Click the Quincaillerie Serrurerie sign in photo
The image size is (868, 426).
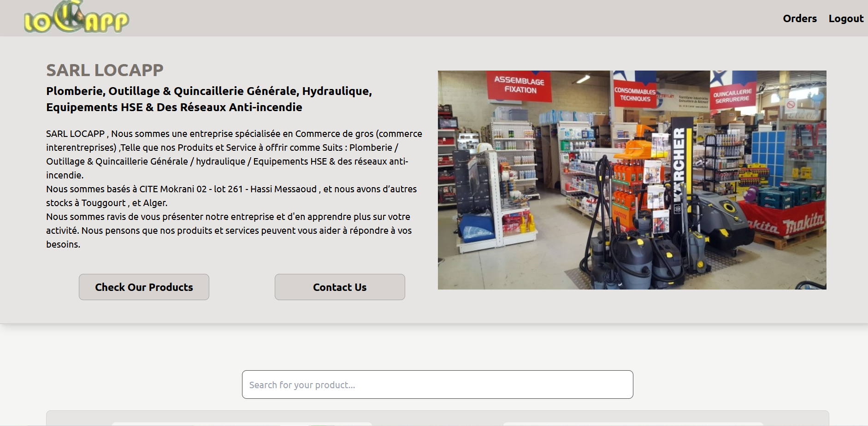click(x=732, y=95)
